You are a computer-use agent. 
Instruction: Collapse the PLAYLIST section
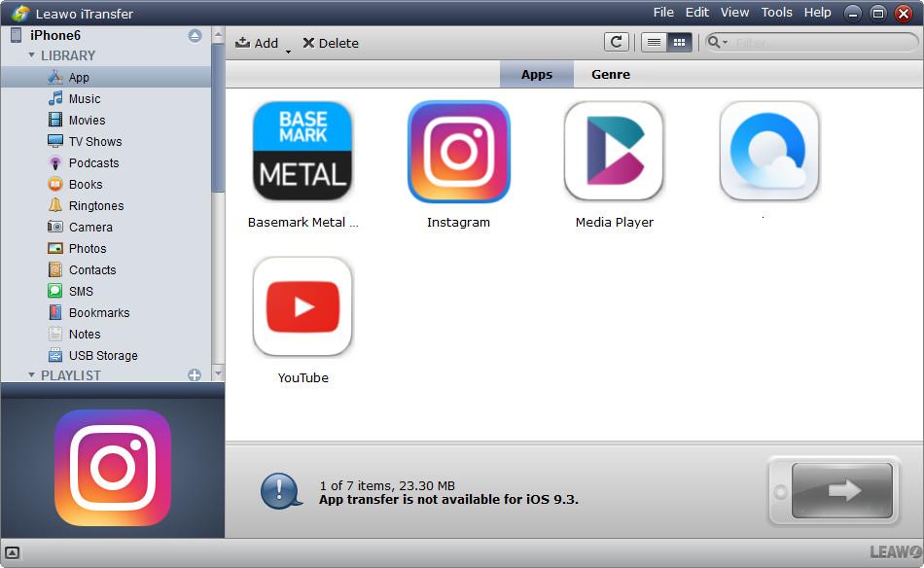pyautogui.click(x=31, y=375)
